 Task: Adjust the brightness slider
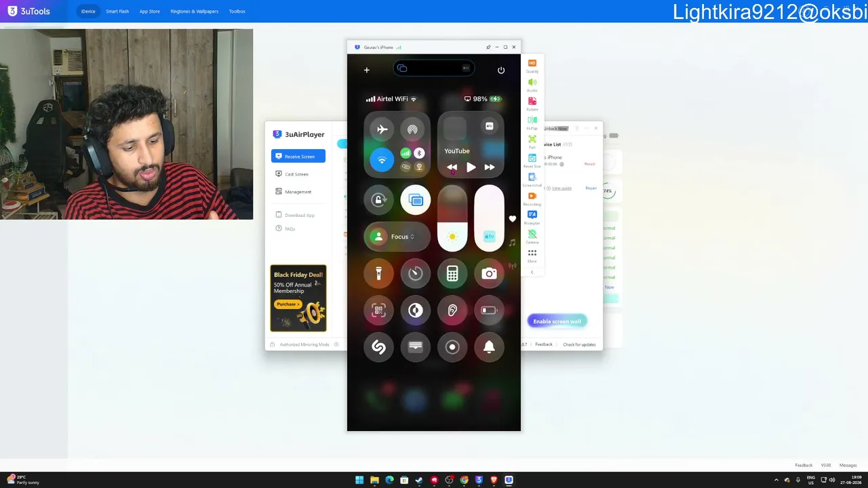[452, 218]
